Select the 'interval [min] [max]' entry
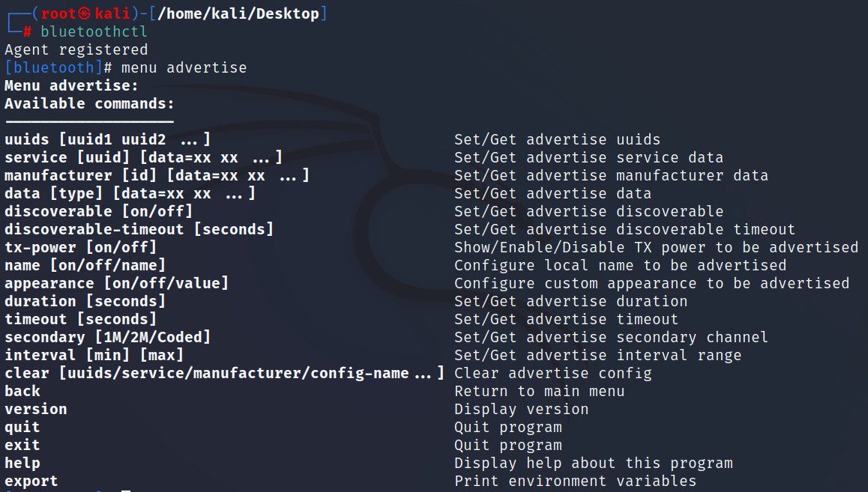Screen dimensions: 868x492 (x=94, y=355)
